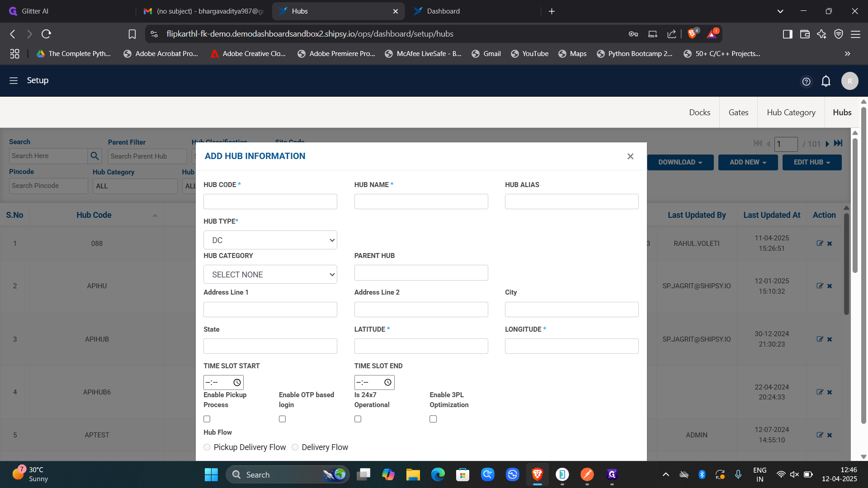Open Hub Category ALL filter dropdown
Viewport: 868px width, 488px height.
(135, 186)
